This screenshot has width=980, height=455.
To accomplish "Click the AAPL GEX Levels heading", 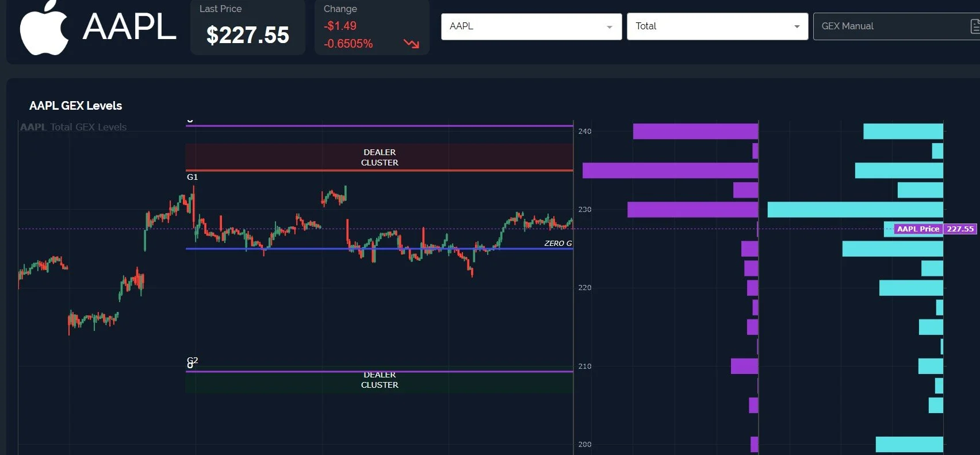I will coord(75,106).
